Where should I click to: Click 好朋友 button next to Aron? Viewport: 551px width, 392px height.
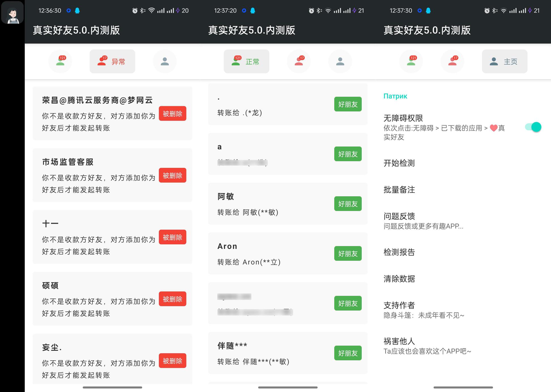(x=348, y=254)
